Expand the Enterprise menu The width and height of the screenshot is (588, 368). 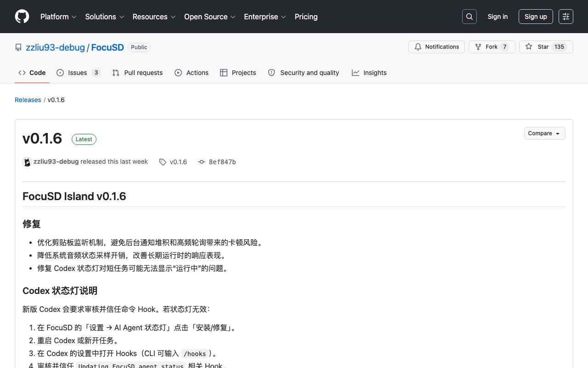265,17
